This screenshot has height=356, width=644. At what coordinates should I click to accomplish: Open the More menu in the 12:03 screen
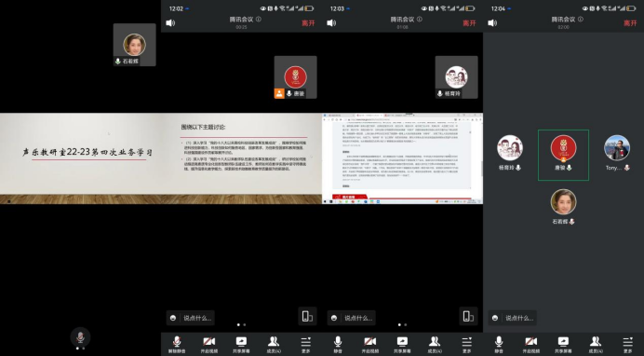tap(467, 345)
